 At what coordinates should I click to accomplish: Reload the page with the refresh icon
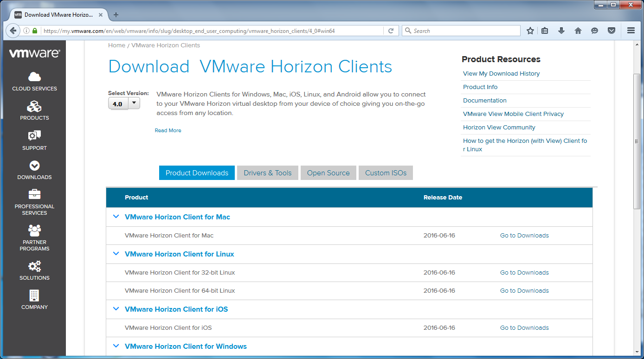(x=391, y=31)
